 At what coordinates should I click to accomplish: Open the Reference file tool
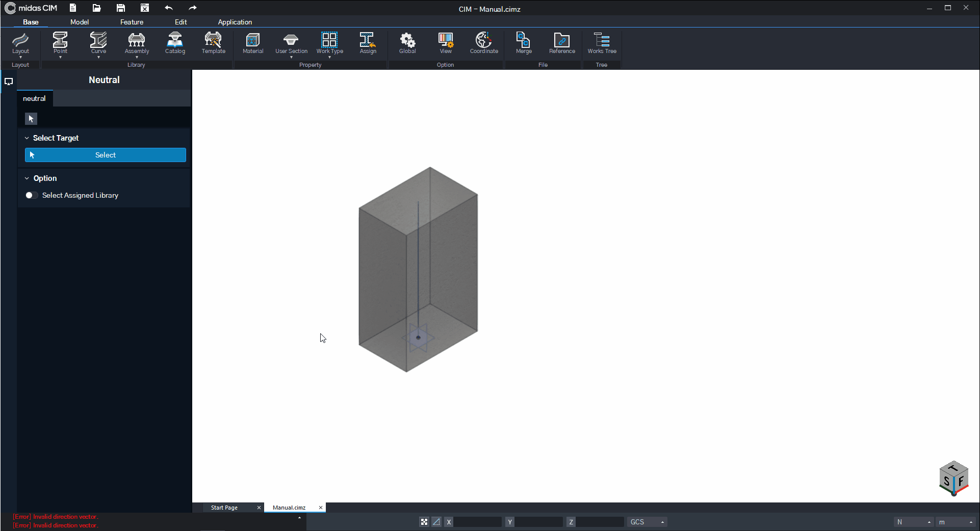tap(562, 43)
